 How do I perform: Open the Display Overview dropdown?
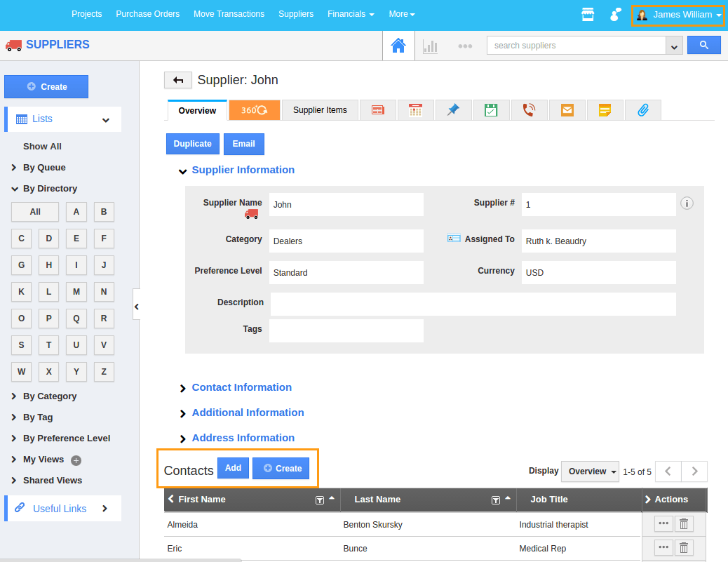[590, 471]
